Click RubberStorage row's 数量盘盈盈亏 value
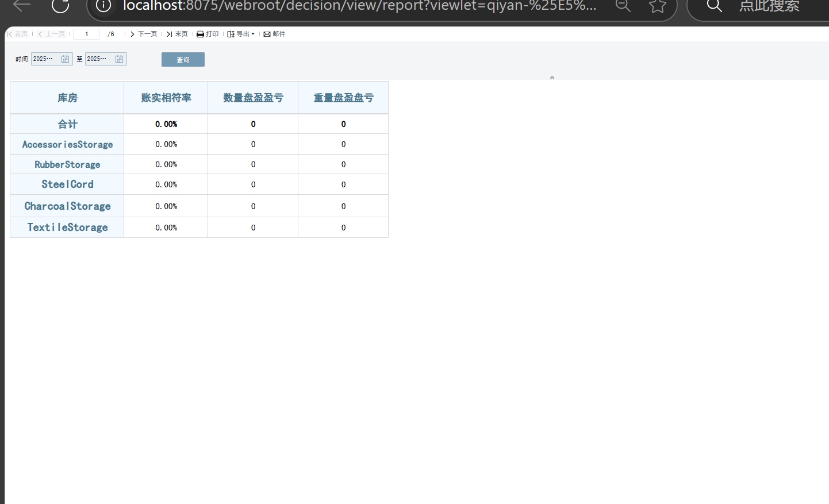This screenshot has height=504, width=829. point(253,164)
